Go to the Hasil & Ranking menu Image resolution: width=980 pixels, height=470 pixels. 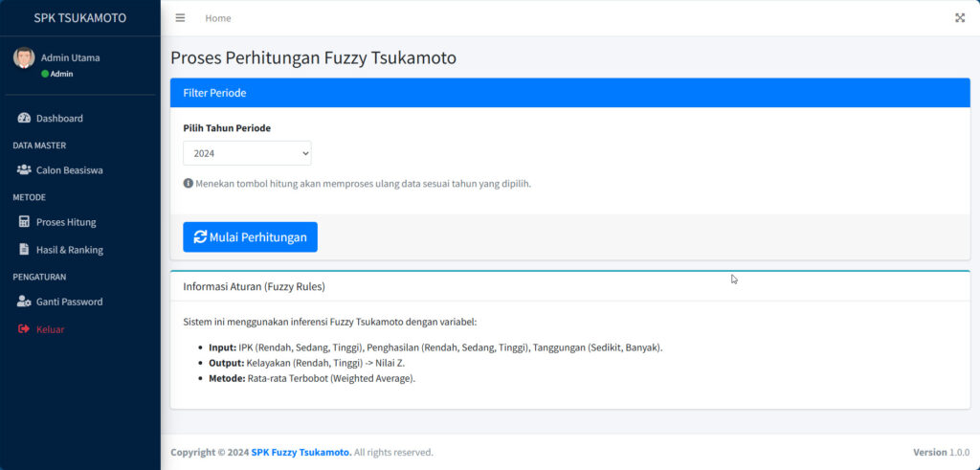pyautogui.click(x=69, y=250)
